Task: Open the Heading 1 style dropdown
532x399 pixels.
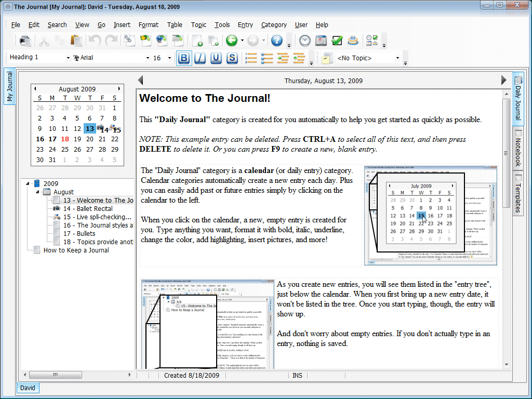Action: point(68,58)
